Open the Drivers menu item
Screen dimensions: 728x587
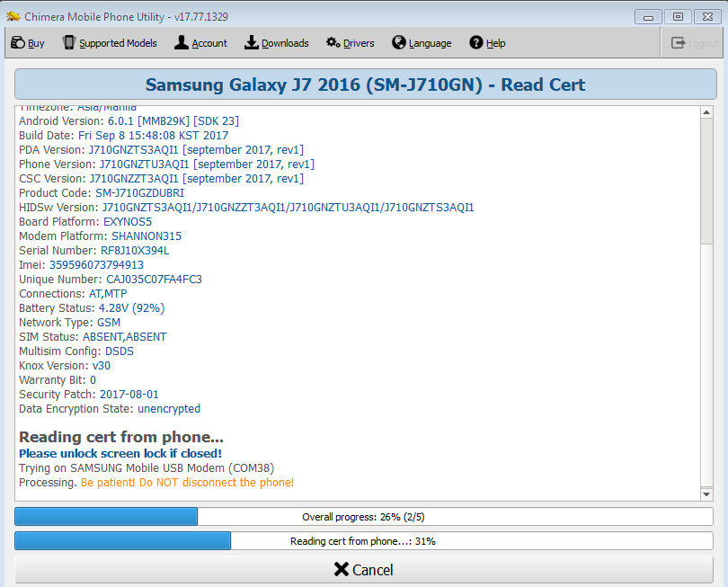(351, 43)
